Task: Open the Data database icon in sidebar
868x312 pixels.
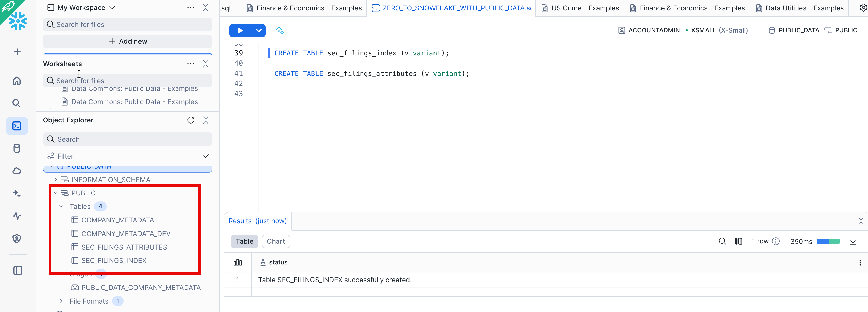Action: tap(17, 148)
